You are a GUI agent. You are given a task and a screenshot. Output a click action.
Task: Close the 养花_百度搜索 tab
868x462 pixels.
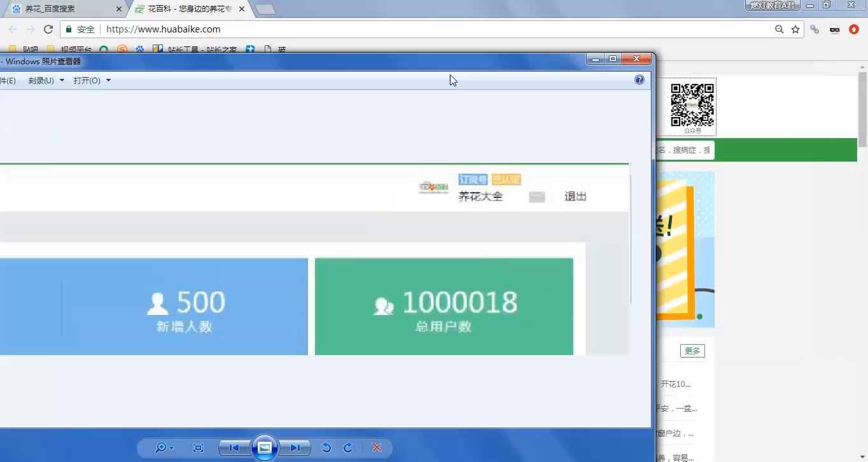[x=118, y=9]
